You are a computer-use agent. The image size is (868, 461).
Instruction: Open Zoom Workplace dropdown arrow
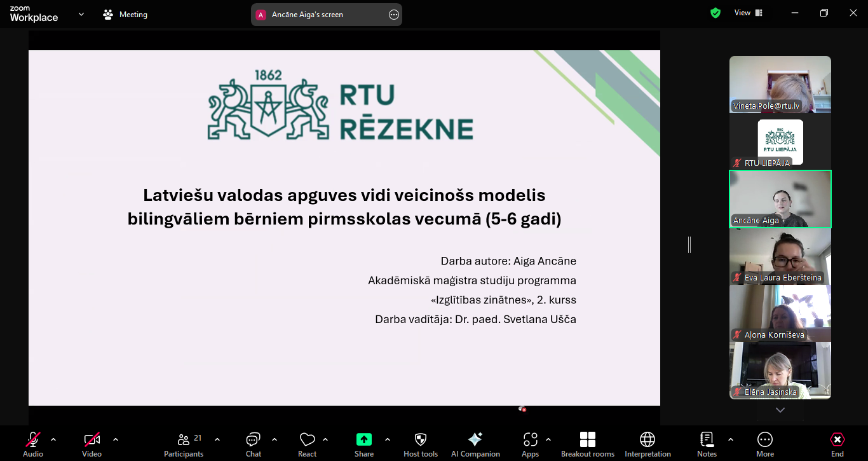point(81,14)
